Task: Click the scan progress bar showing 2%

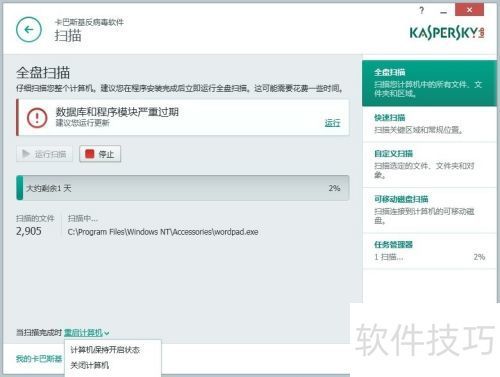Action: (x=183, y=188)
